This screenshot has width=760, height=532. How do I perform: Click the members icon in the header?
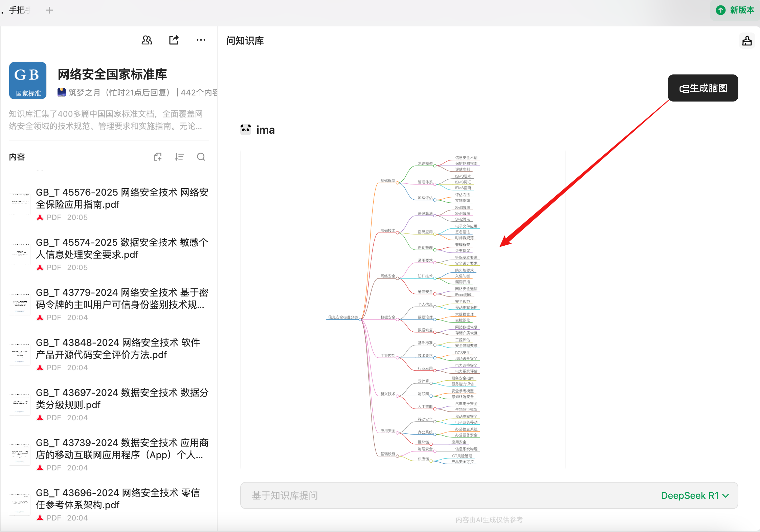pyautogui.click(x=147, y=40)
